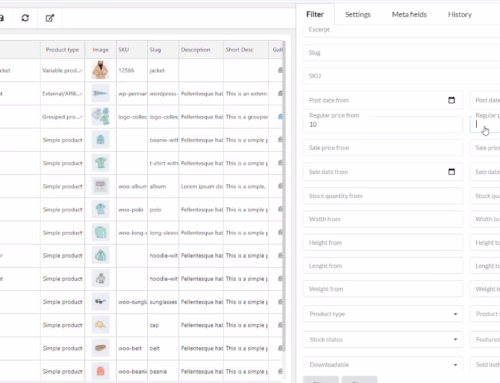
Task: Click the Sale date from field
Action: (x=383, y=172)
